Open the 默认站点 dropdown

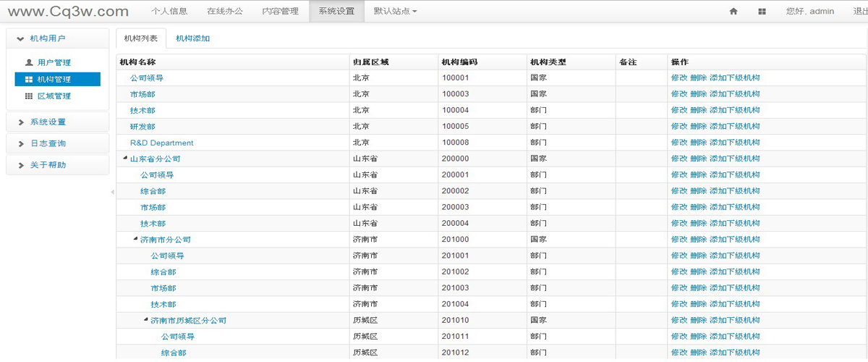(395, 12)
